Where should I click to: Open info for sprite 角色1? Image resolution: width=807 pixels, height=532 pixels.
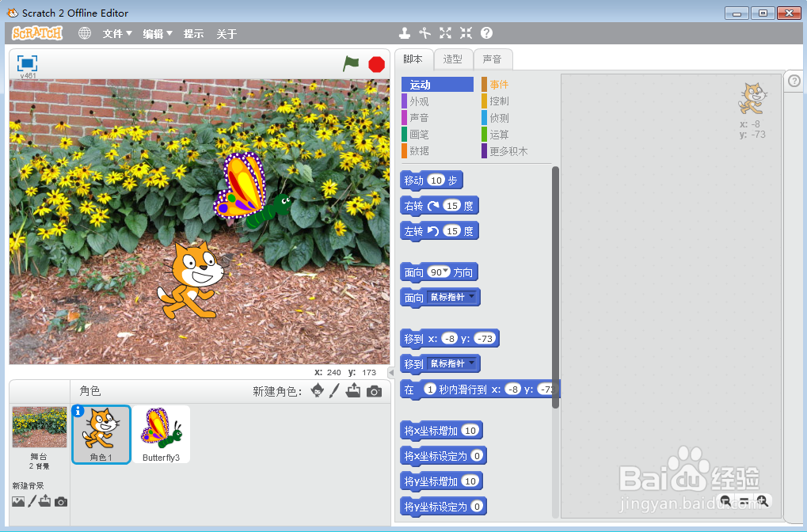[x=78, y=411]
